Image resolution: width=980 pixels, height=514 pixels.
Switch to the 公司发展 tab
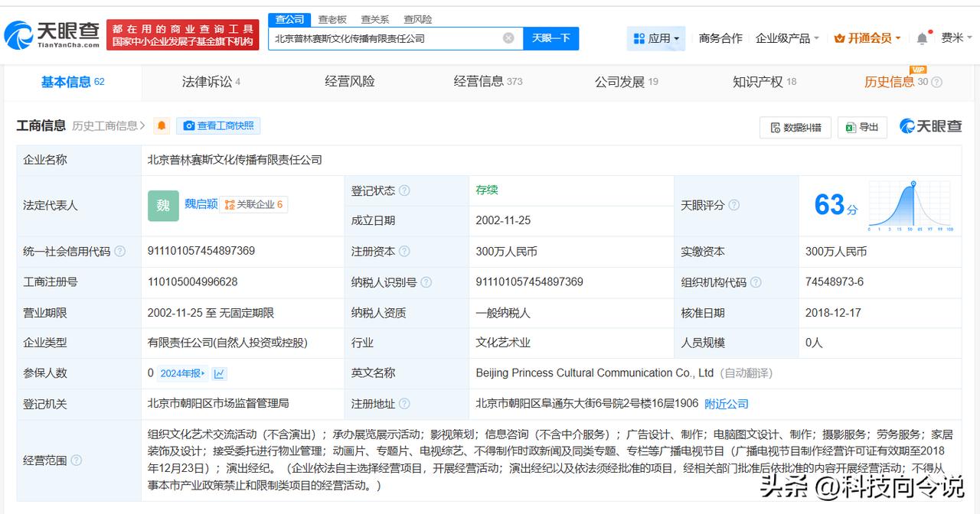click(x=626, y=82)
